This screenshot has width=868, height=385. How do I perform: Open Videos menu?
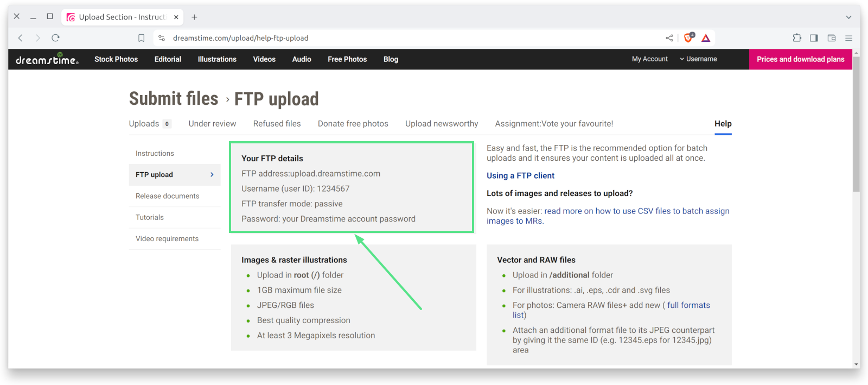pos(264,59)
